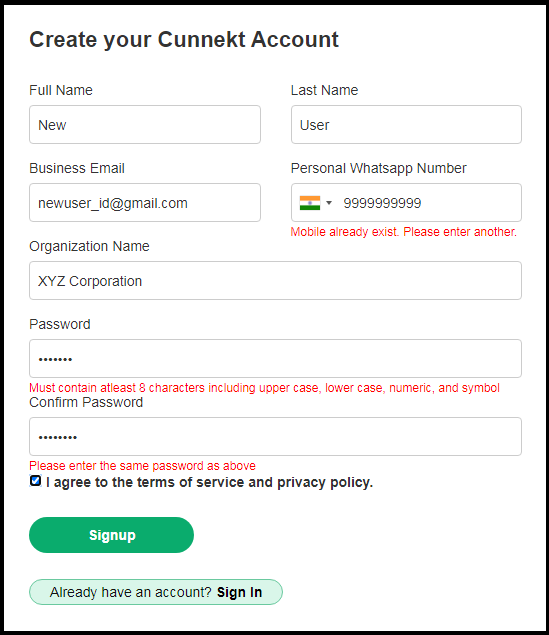Uncheck the terms of service agreement checkbox
This screenshot has height=635, width=549.
36,481
